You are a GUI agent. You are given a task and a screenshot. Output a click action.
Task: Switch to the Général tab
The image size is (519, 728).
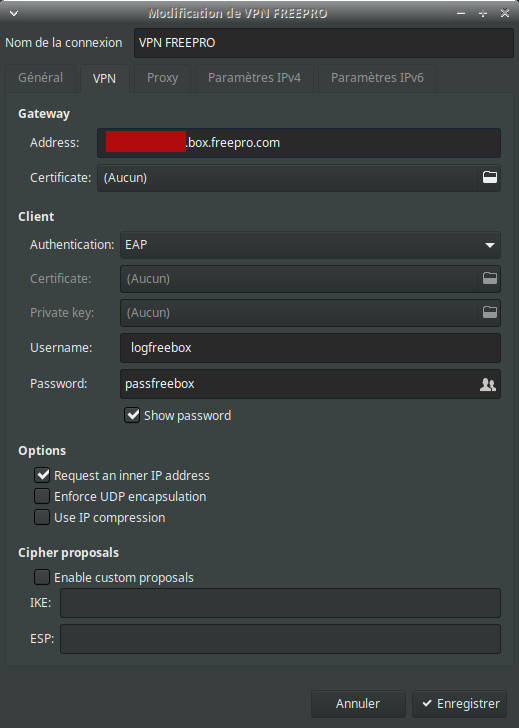click(40, 78)
